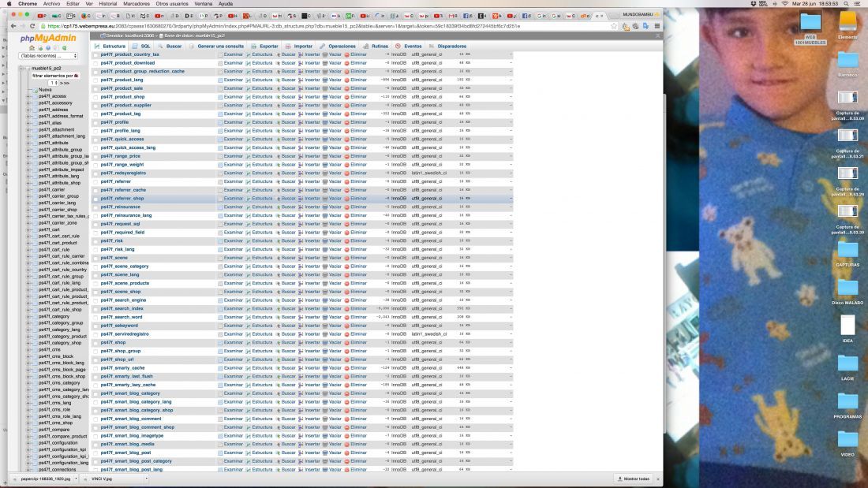The image size is (868, 488).
Task: Click the Chrome reload page icon
Action: 32,26
